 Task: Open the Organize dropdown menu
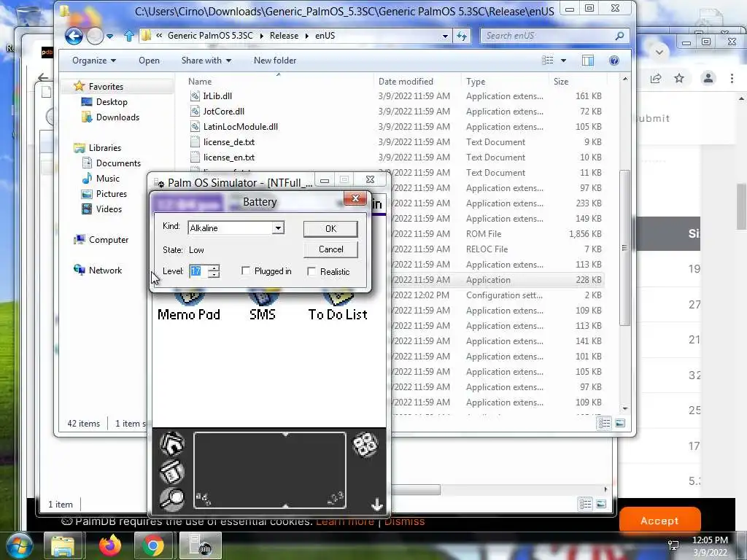coord(94,61)
